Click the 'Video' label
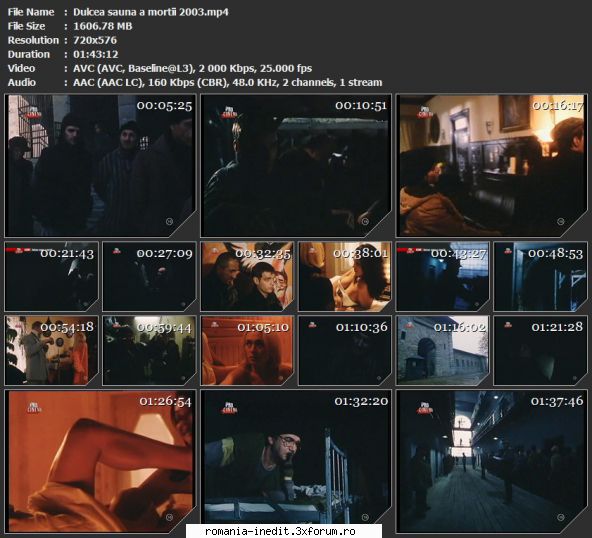The width and height of the screenshot is (592, 538). [21, 68]
